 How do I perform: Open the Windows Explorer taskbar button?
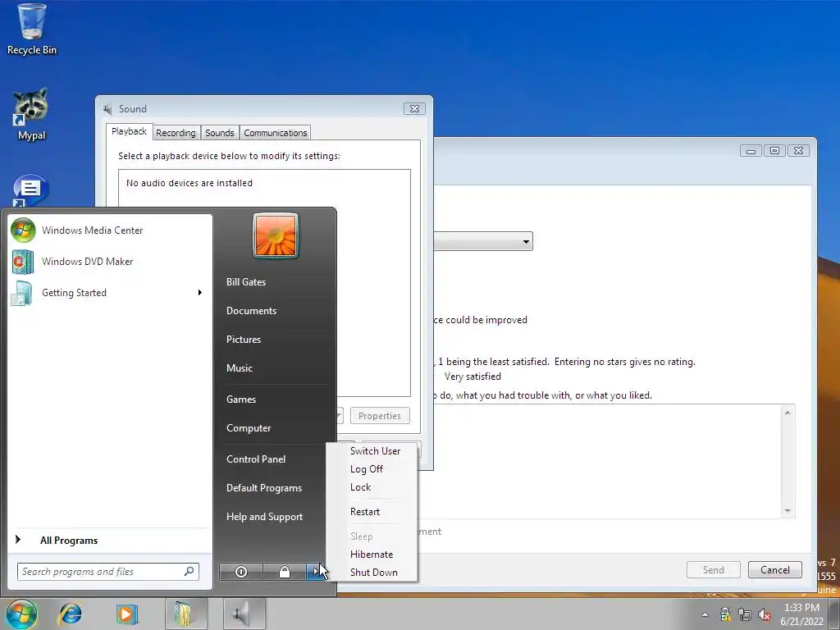coord(185,614)
